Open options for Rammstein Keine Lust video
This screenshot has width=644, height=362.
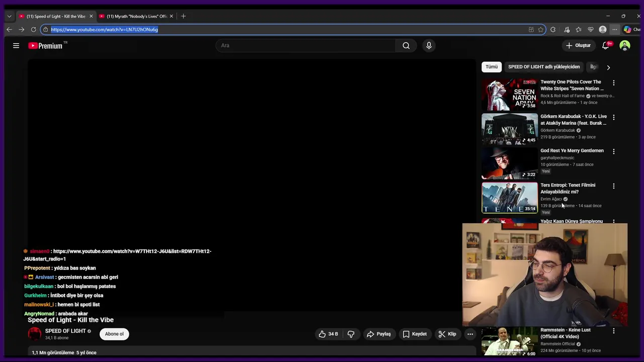point(613,331)
